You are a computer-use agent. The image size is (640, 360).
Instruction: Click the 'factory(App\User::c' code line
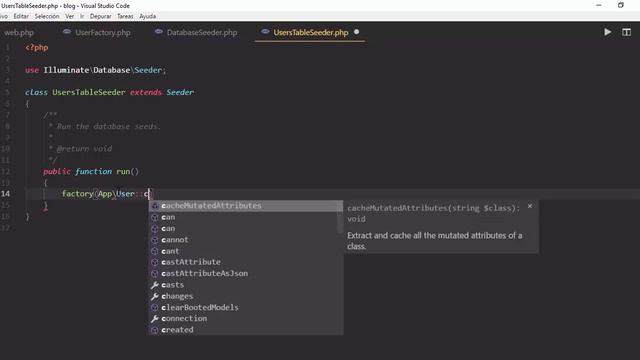(x=106, y=193)
